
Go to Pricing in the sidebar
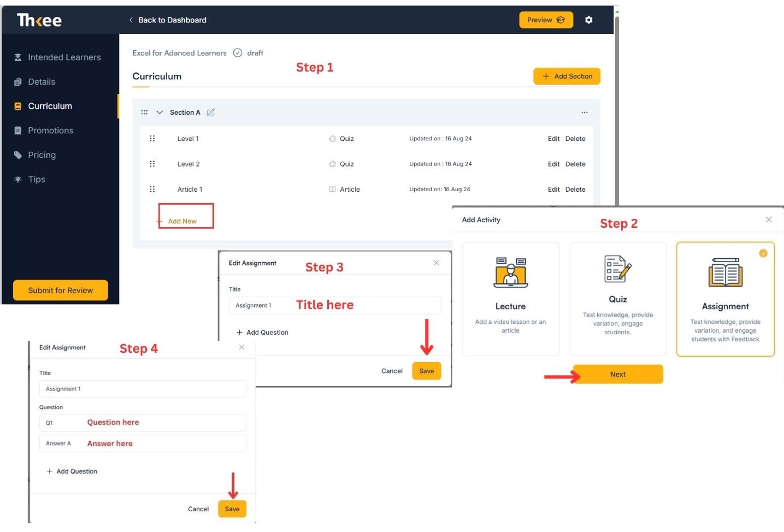coord(42,155)
